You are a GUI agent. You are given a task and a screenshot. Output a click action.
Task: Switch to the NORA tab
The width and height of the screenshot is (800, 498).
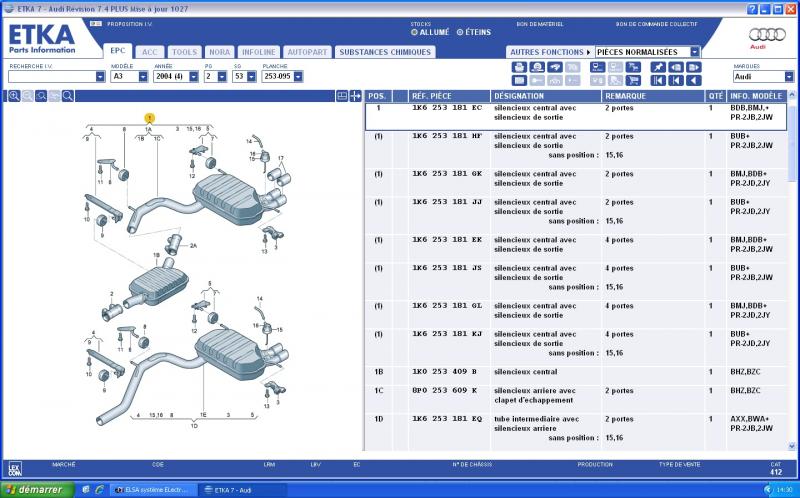pyautogui.click(x=219, y=52)
